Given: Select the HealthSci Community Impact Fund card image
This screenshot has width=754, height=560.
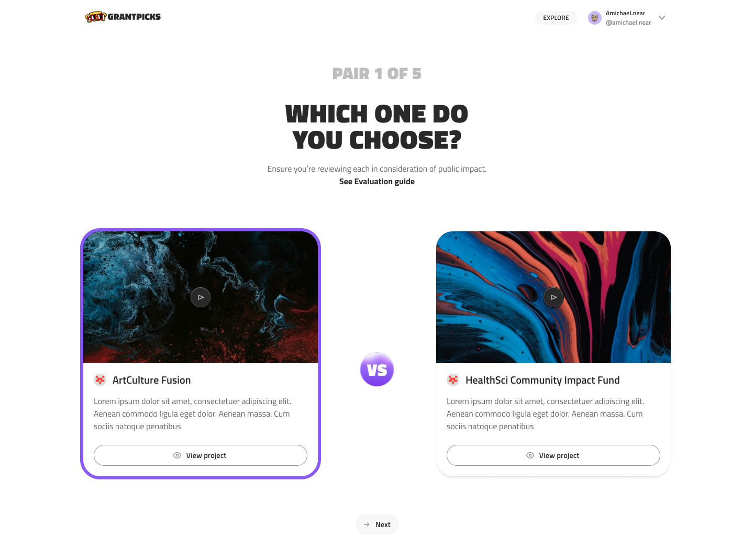Looking at the screenshot, I should click(553, 297).
